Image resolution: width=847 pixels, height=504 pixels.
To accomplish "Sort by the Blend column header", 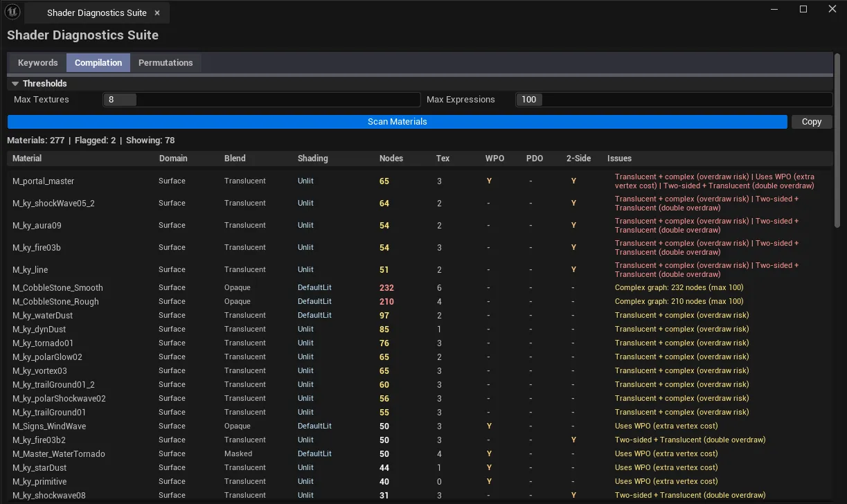I will (235, 159).
